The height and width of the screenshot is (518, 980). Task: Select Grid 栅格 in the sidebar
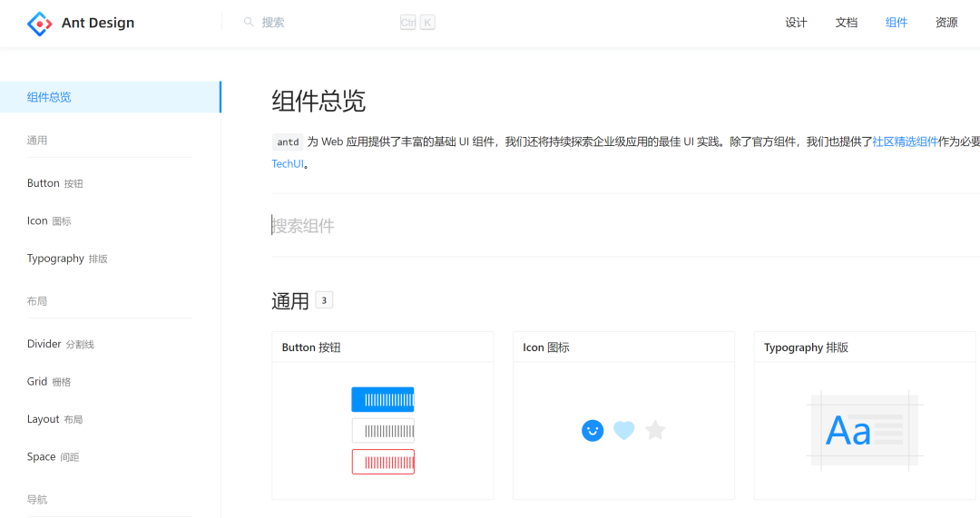[49, 382]
